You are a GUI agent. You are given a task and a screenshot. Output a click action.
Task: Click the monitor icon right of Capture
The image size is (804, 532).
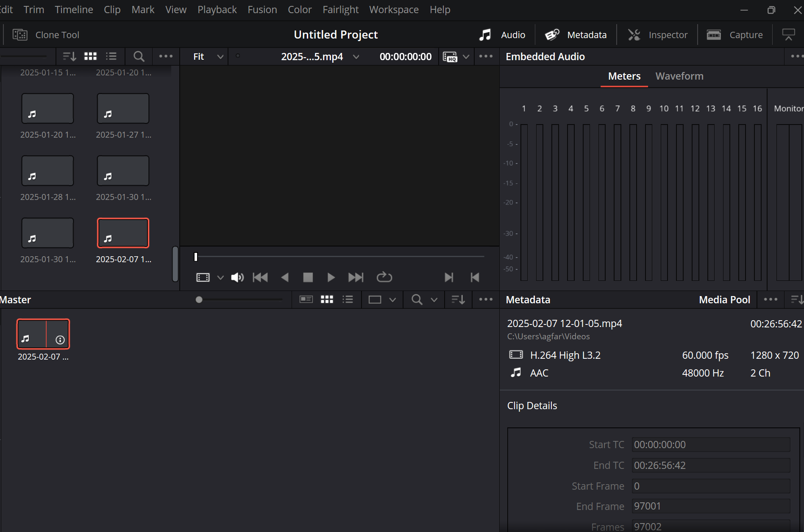[788, 35]
